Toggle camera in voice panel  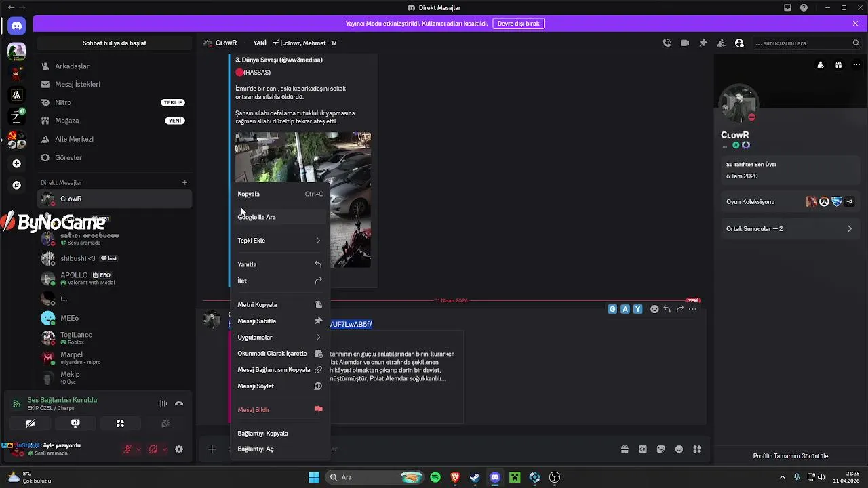[30, 423]
